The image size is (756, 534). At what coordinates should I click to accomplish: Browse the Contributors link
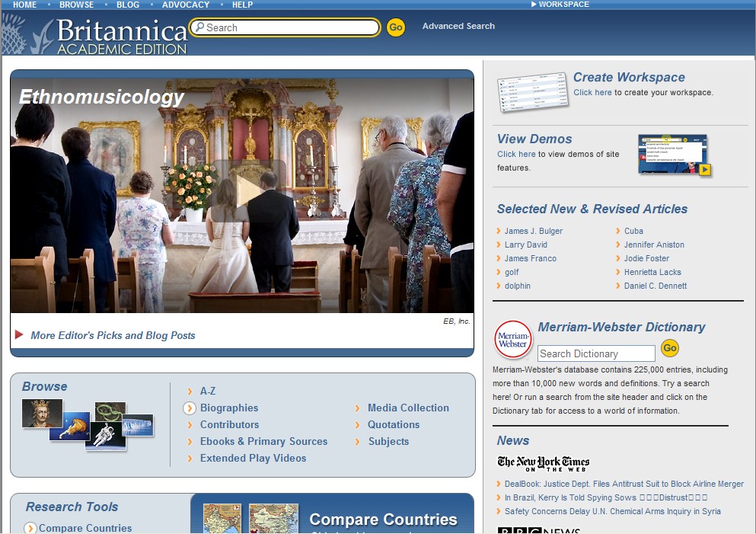[229, 424]
